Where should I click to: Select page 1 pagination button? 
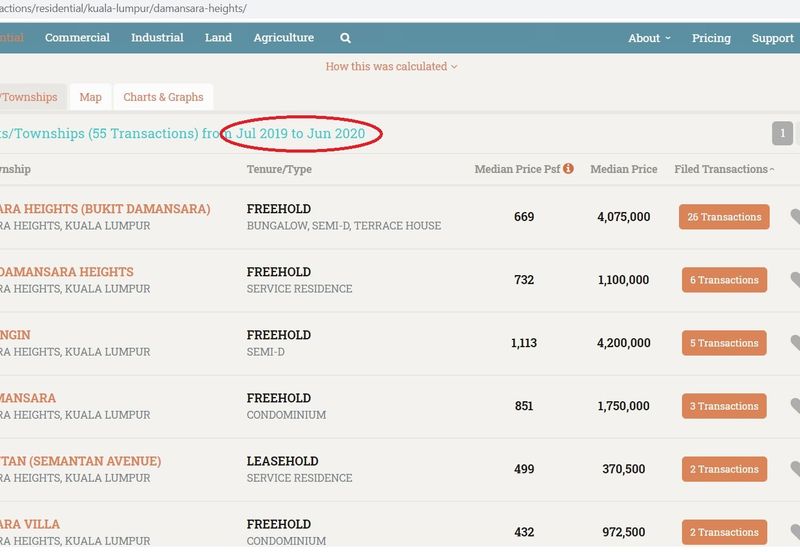(x=783, y=133)
